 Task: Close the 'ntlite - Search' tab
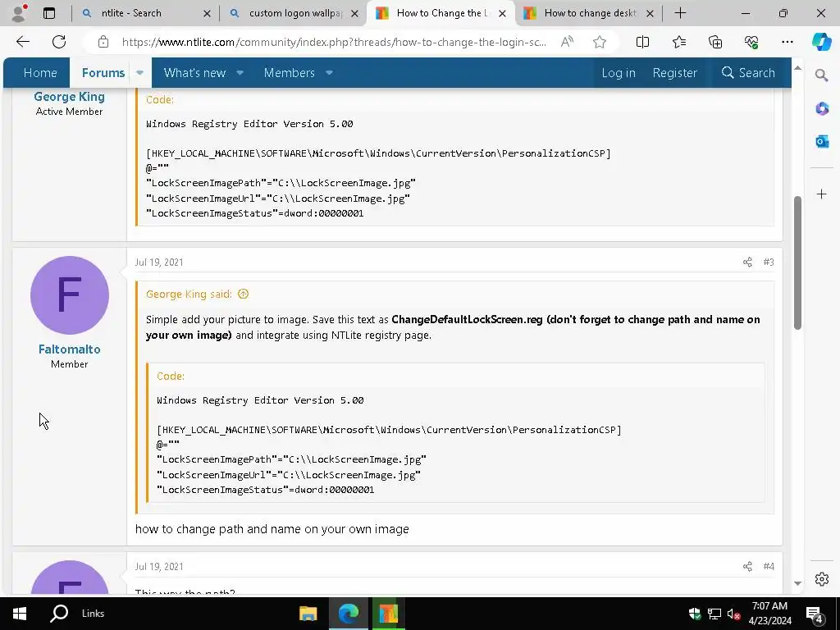pos(207,13)
